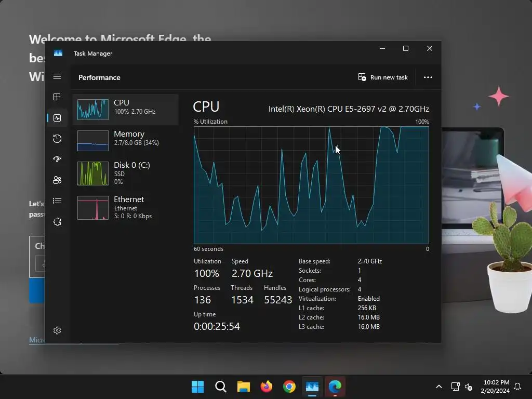
Task: Open the Users icon in sidebar
Action: tap(57, 180)
